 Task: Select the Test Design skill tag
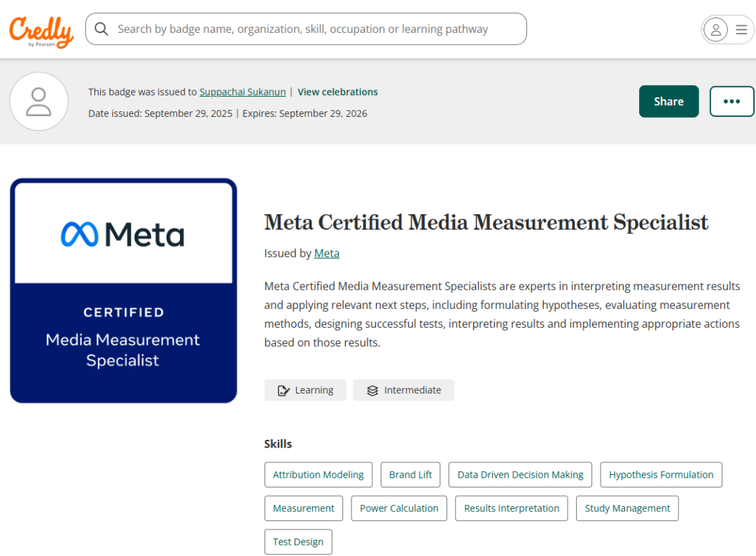[x=298, y=541]
